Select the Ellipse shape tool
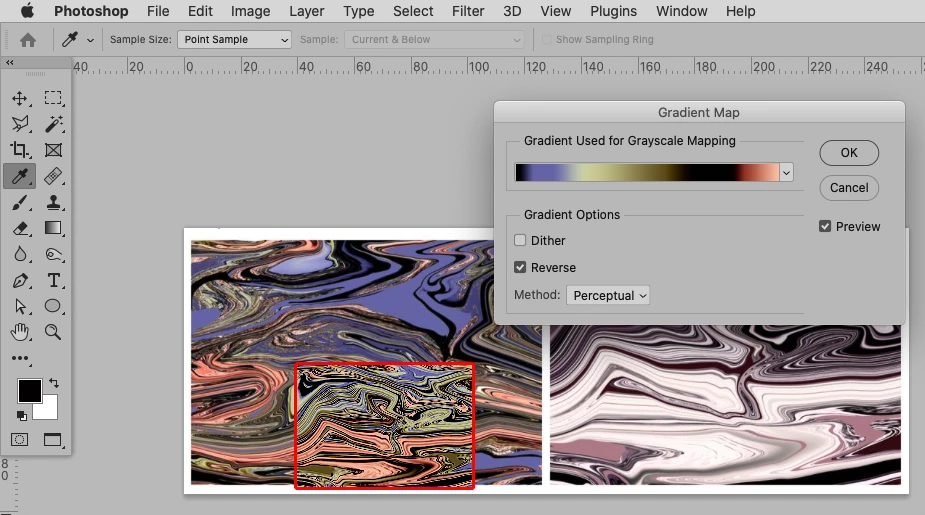This screenshot has height=515, width=925. pos(53,306)
